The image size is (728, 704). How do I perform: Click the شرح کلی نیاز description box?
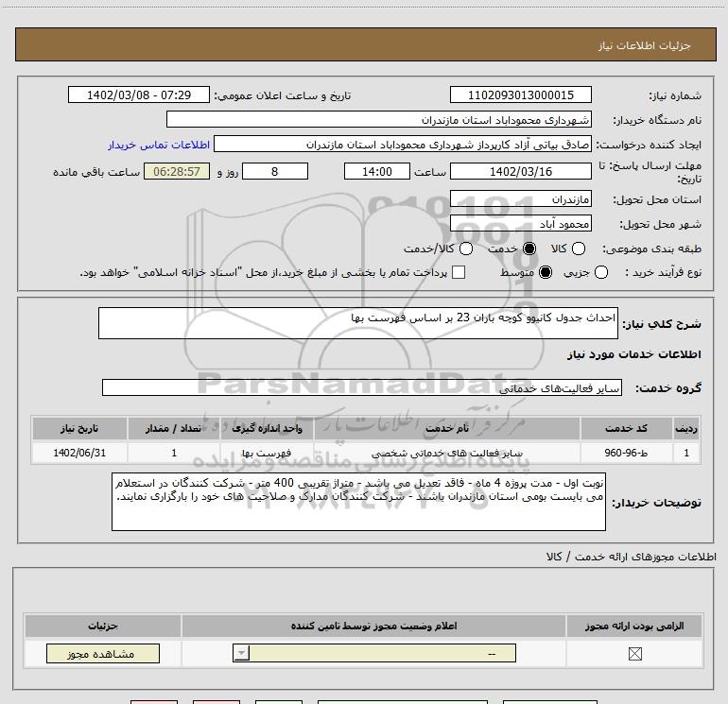358,323
